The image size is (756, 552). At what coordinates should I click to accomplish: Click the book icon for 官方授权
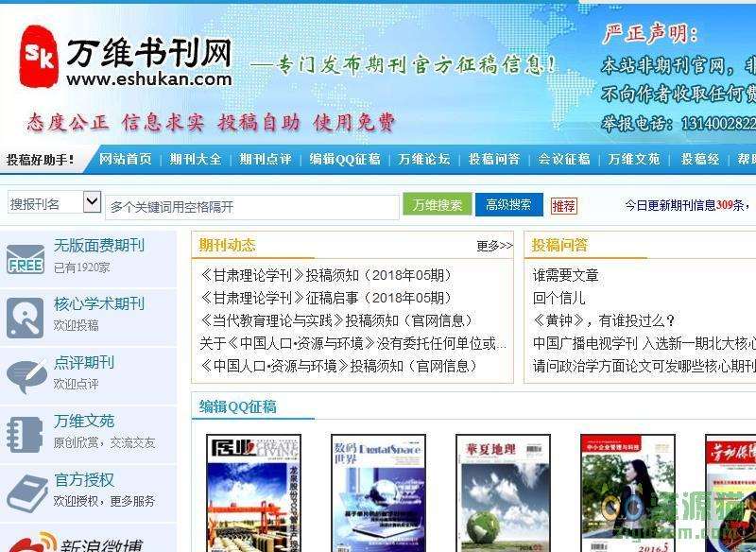pos(27,493)
